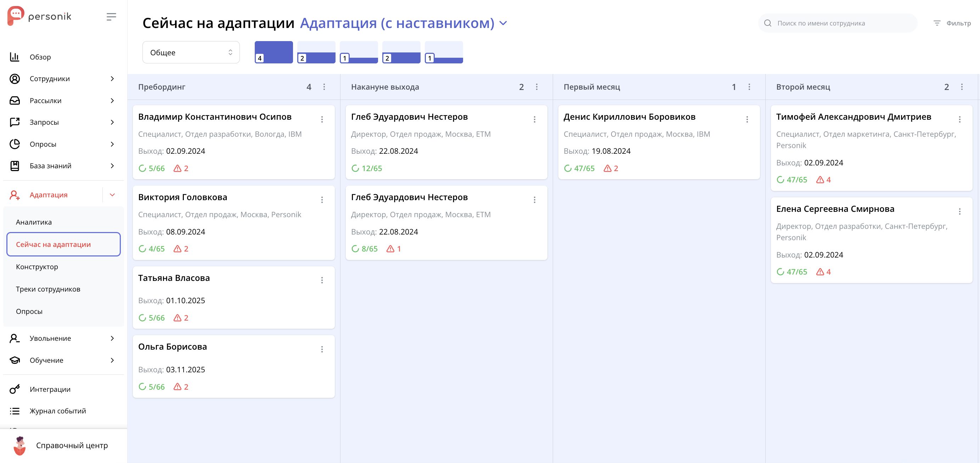Collapse the Адаптация section chevron
980x463 pixels.
click(112, 194)
